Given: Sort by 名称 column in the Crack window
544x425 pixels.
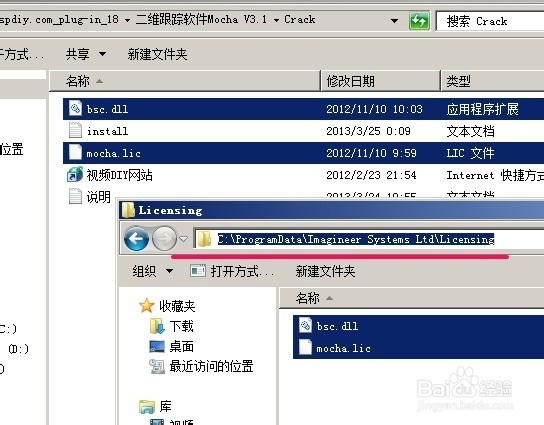Looking at the screenshot, I should pyautogui.click(x=185, y=81).
